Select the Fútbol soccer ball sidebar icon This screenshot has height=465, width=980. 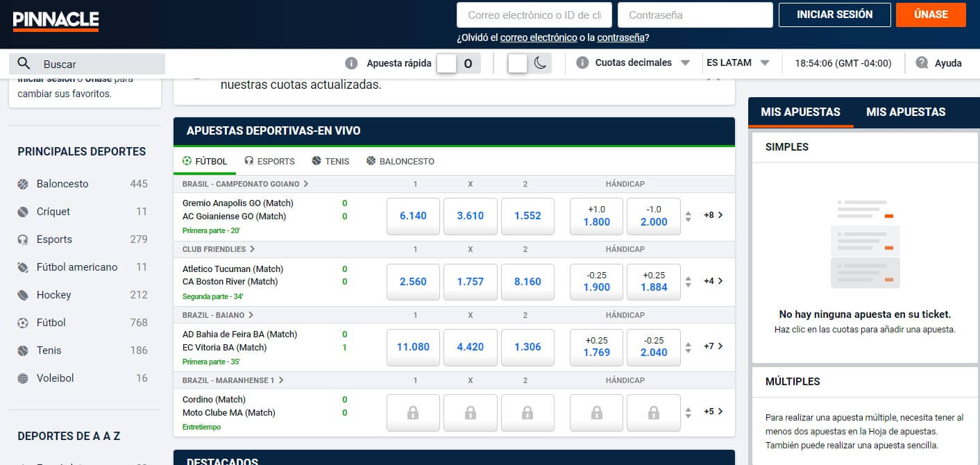pos(24,323)
